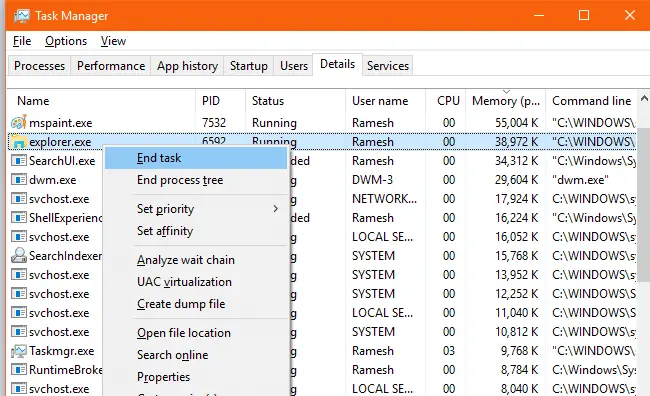Click the mspaint.exe paint palette icon
This screenshot has width=650, height=396.
19,122
